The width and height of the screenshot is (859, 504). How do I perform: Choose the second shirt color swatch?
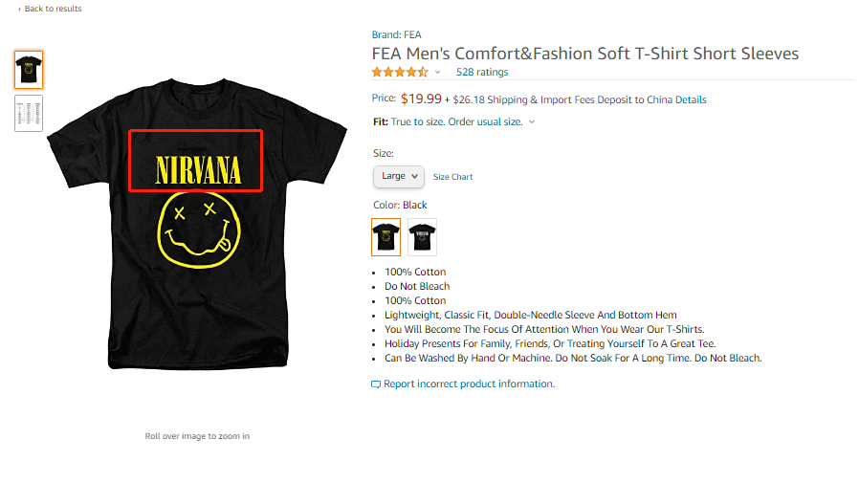point(422,236)
